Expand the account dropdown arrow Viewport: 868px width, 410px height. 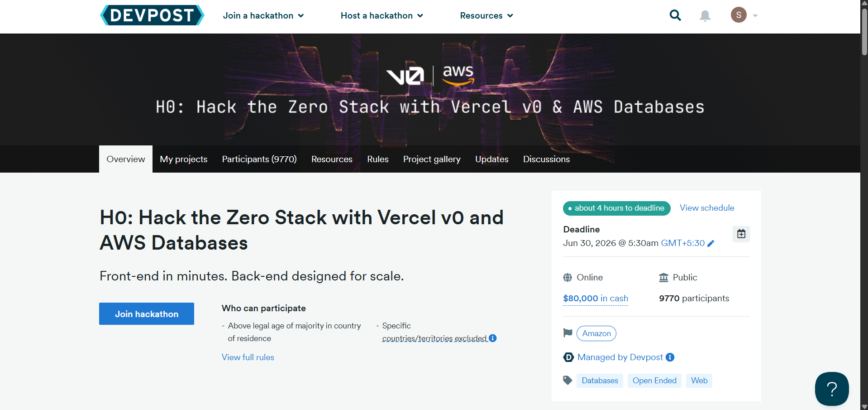[755, 16]
